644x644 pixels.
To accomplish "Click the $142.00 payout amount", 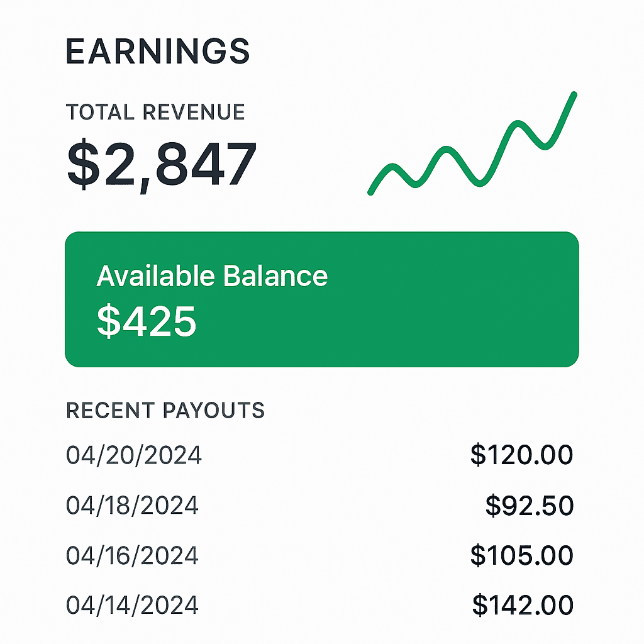I will coord(522,604).
